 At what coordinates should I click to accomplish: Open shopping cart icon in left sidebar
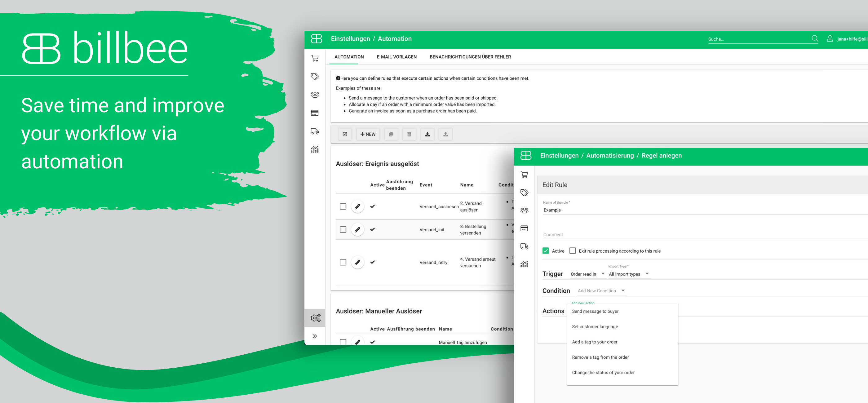[x=315, y=58]
